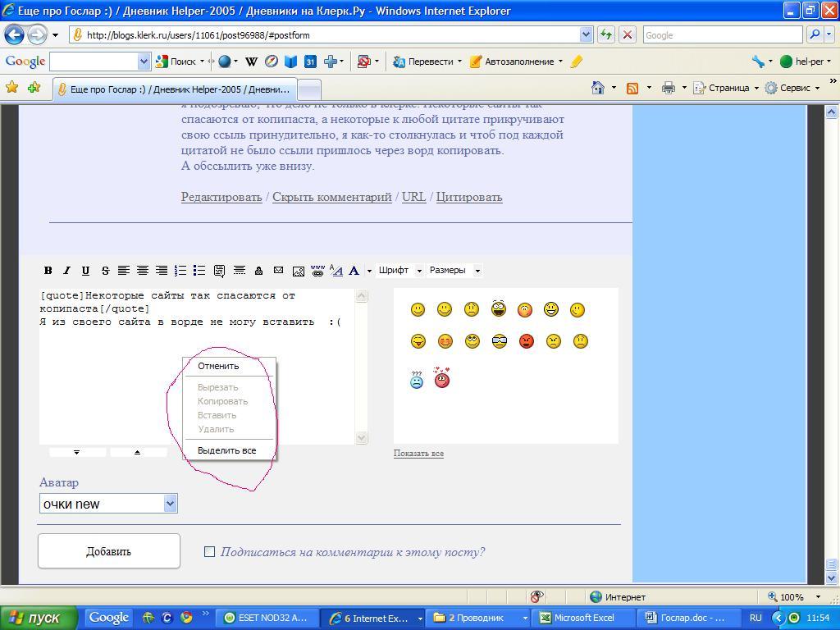
Task: Toggle subscribe to comments checkbox
Action: pyautogui.click(x=209, y=552)
